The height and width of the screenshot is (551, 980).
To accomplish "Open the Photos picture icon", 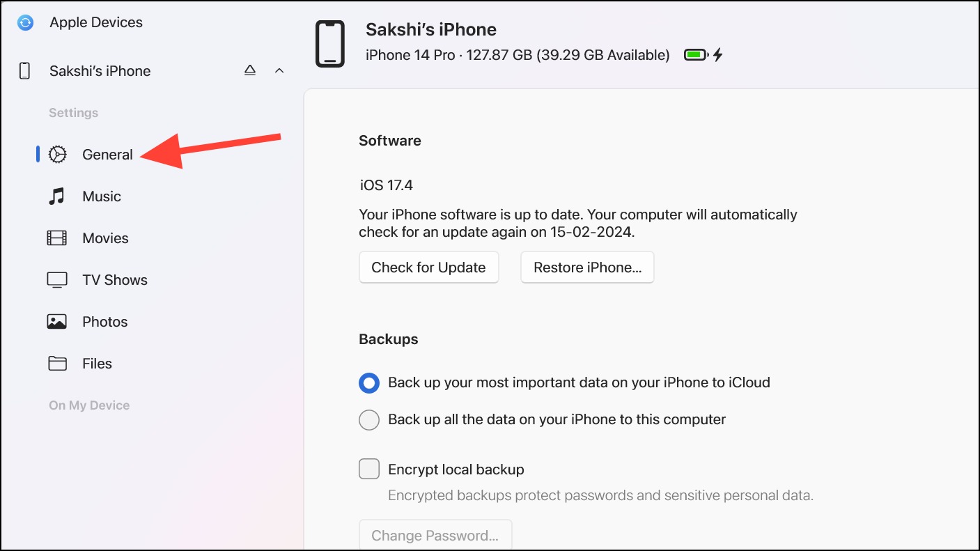I will [57, 322].
